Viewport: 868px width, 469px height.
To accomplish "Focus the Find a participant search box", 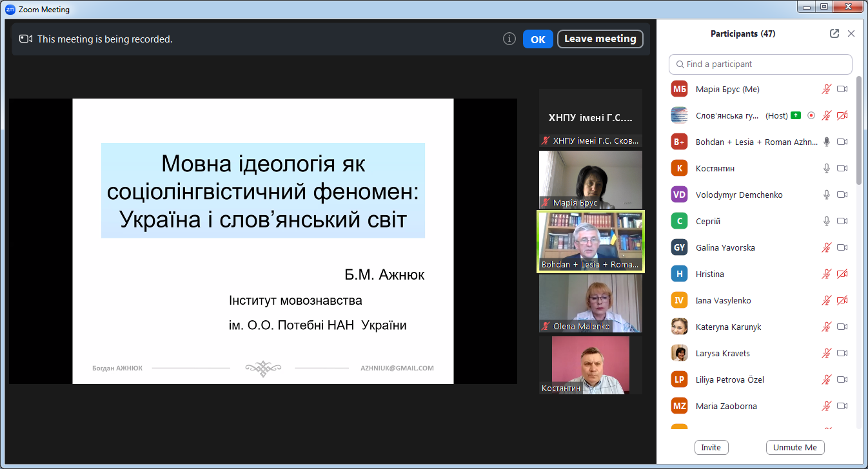I will [761, 64].
